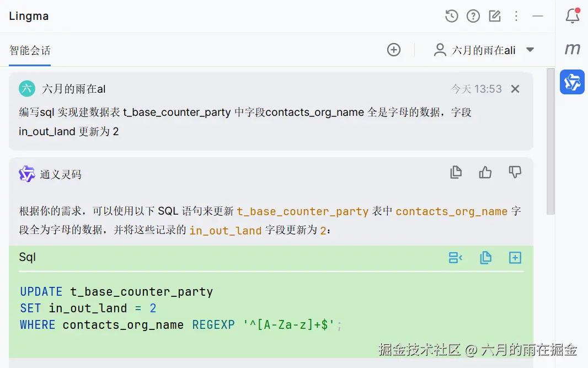The width and height of the screenshot is (588, 368).
Task: Click the chat panel vertical scrollbar
Action: (x=550, y=141)
